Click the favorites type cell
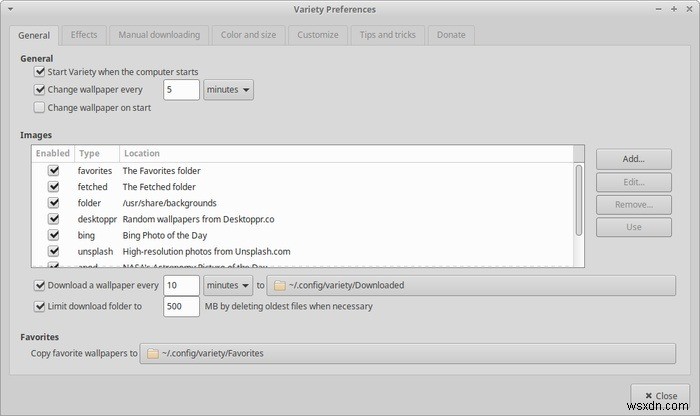The image size is (700, 416). click(95, 171)
